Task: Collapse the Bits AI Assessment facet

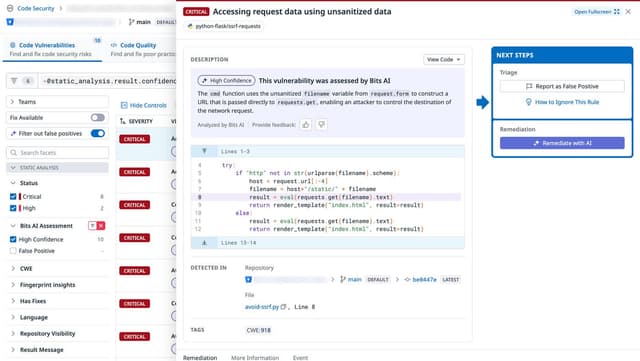Action: tap(13, 226)
